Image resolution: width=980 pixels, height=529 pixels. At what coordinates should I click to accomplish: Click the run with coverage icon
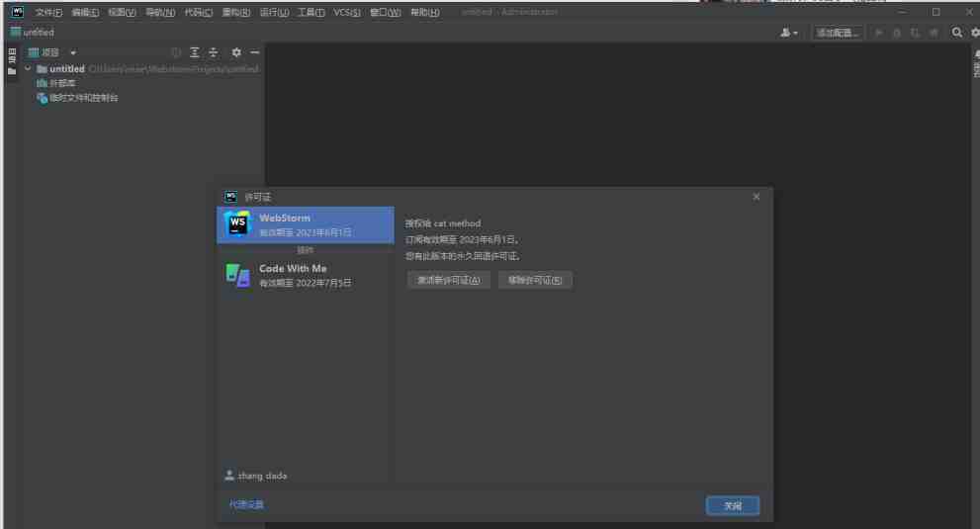point(915,33)
